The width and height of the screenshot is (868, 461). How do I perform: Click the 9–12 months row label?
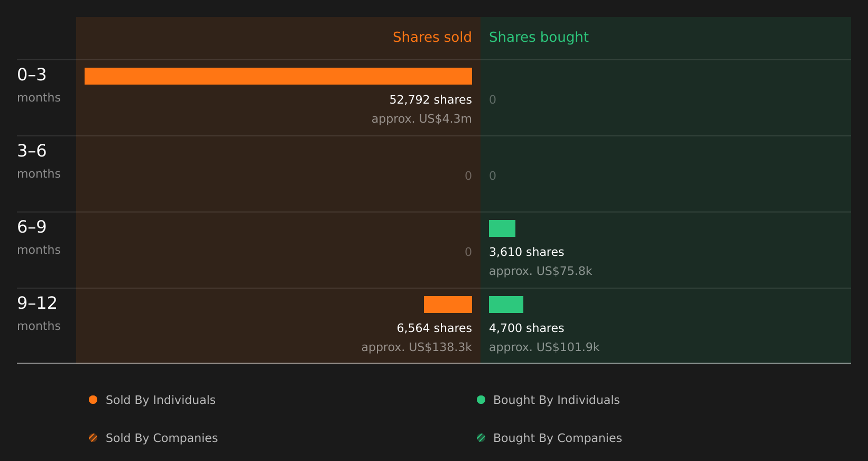39,314
